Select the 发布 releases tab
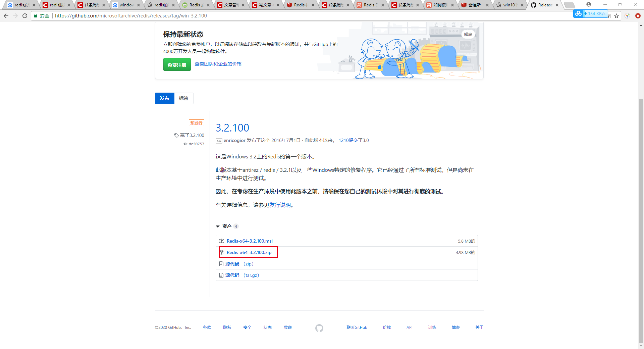Image resolution: width=644 pixels, height=349 pixels. coord(164,98)
